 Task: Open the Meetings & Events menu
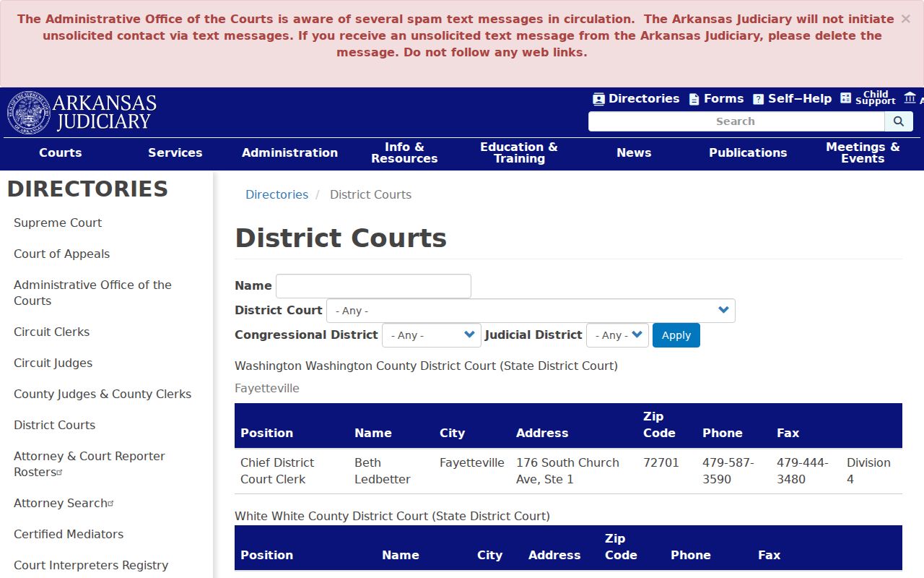(863, 152)
